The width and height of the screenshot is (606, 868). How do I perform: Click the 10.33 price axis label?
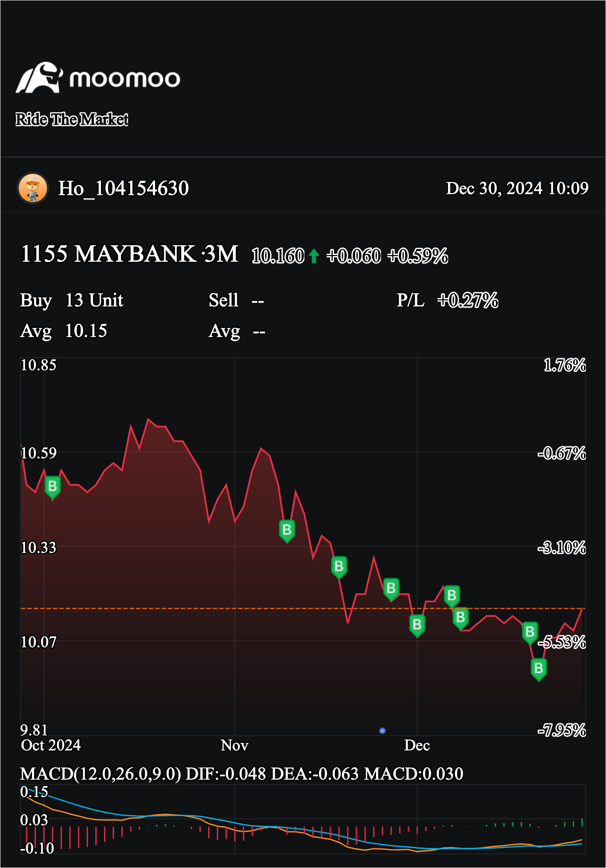[38, 548]
